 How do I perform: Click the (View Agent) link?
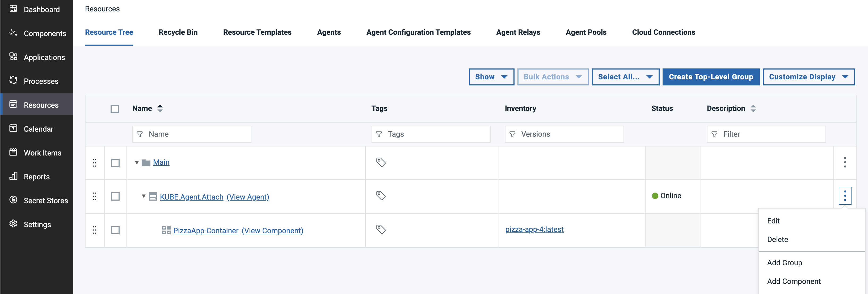coord(248,197)
